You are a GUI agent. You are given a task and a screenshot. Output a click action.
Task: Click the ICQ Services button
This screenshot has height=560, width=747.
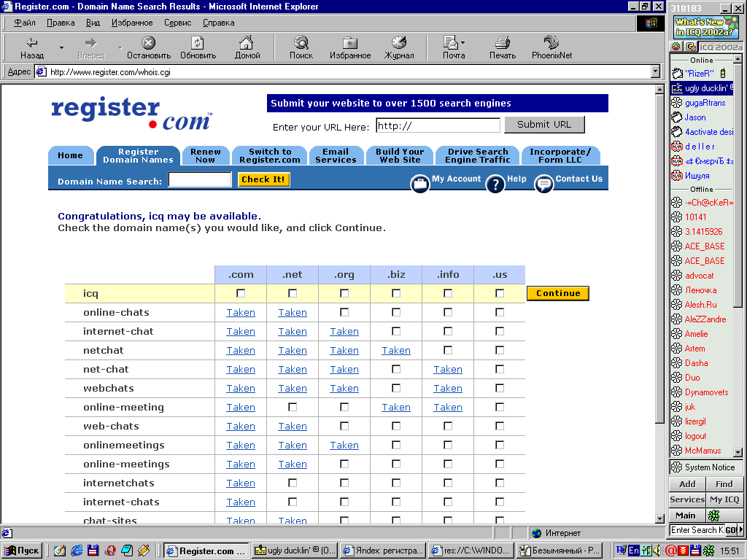(687, 499)
